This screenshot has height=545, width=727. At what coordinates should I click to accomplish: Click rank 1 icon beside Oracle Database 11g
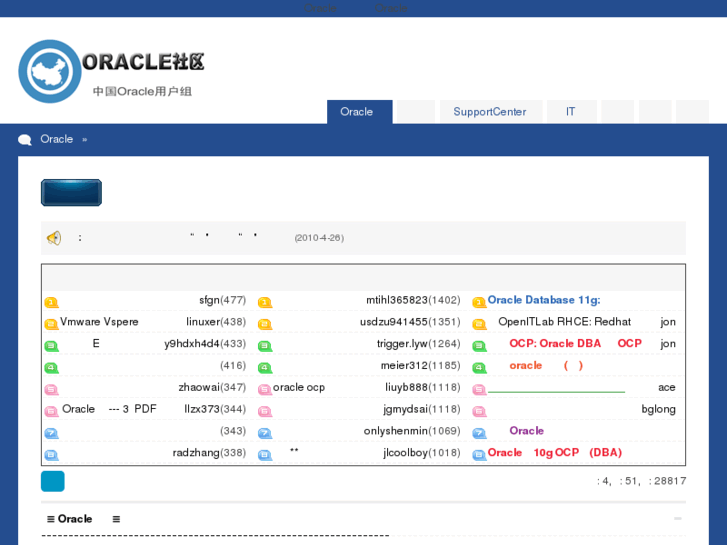tap(479, 302)
